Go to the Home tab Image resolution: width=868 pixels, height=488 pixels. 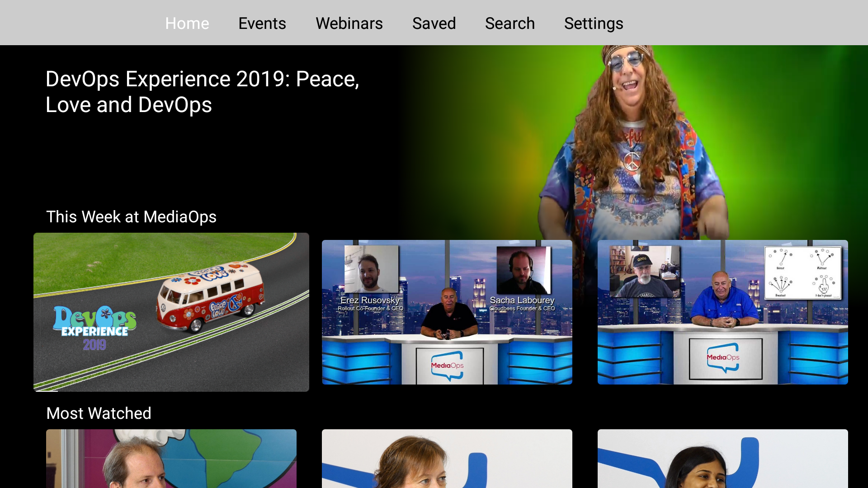187,23
